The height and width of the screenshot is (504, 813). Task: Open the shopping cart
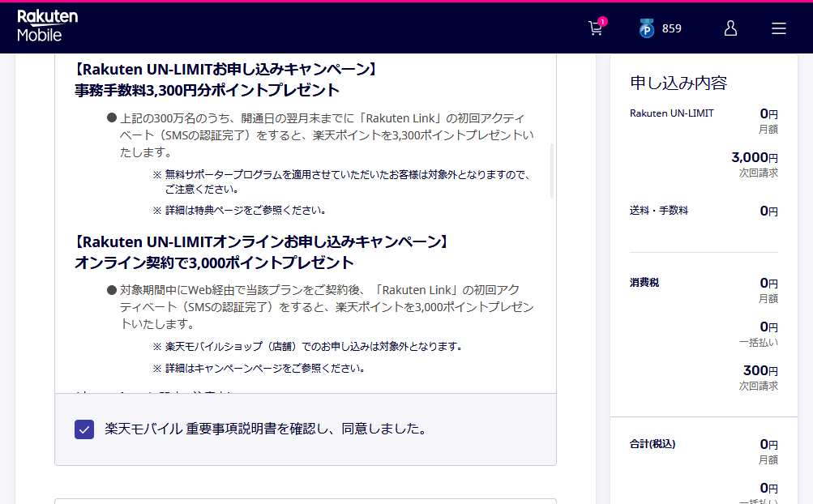(x=597, y=28)
